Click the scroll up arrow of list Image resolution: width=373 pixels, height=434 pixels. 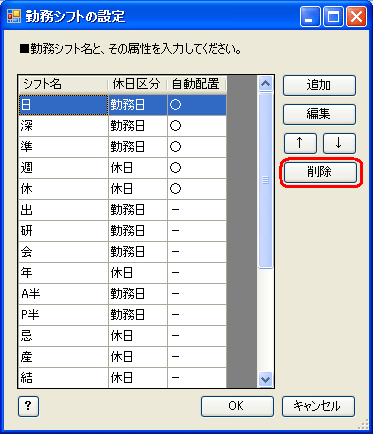click(265, 84)
